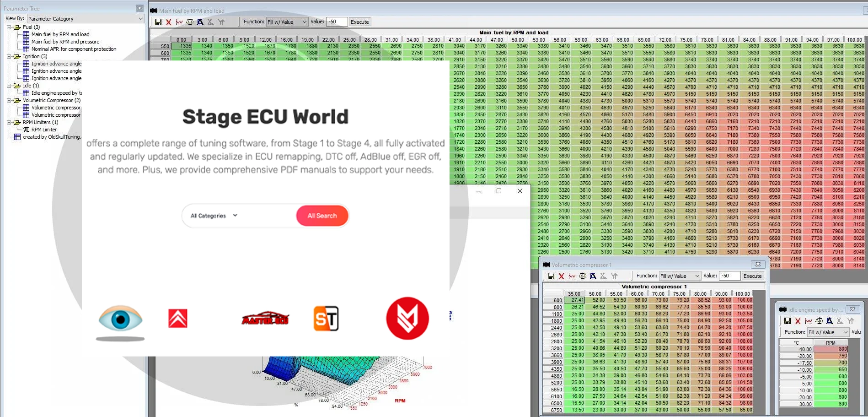The width and height of the screenshot is (868, 417).
Task: Click the red circular M logo
Action: click(407, 319)
